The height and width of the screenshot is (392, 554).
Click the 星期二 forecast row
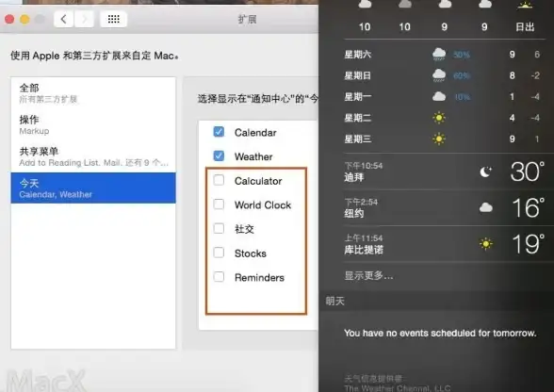pyautogui.click(x=443, y=118)
